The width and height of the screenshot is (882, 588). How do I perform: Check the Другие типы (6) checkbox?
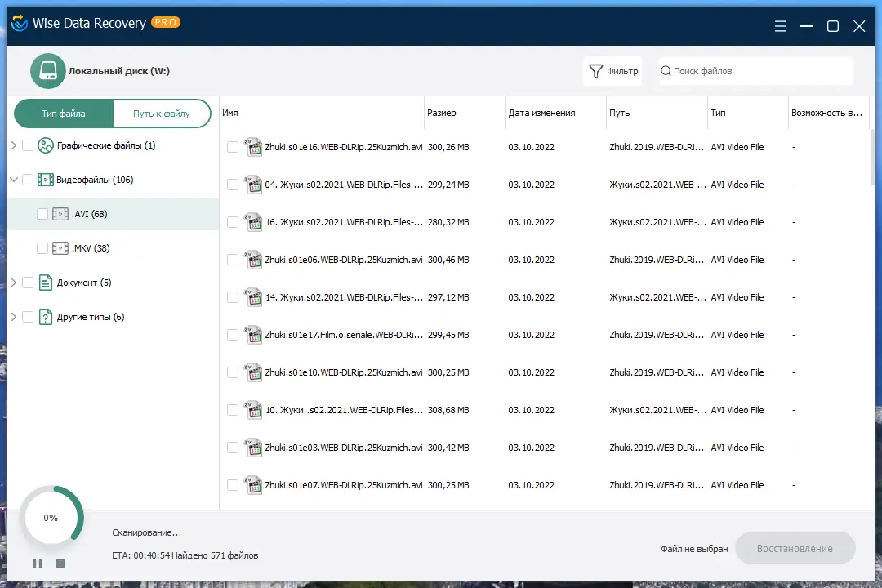coord(28,318)
